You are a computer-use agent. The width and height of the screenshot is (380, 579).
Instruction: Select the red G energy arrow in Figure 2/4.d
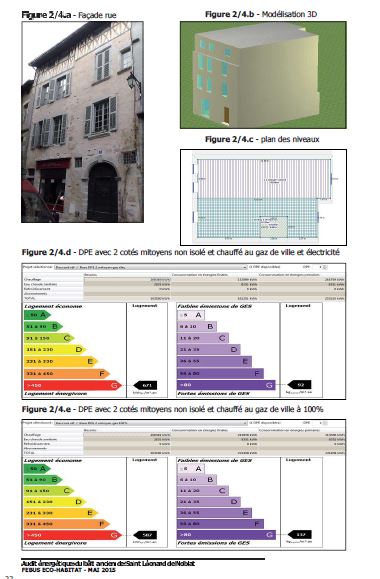point(73,385)
